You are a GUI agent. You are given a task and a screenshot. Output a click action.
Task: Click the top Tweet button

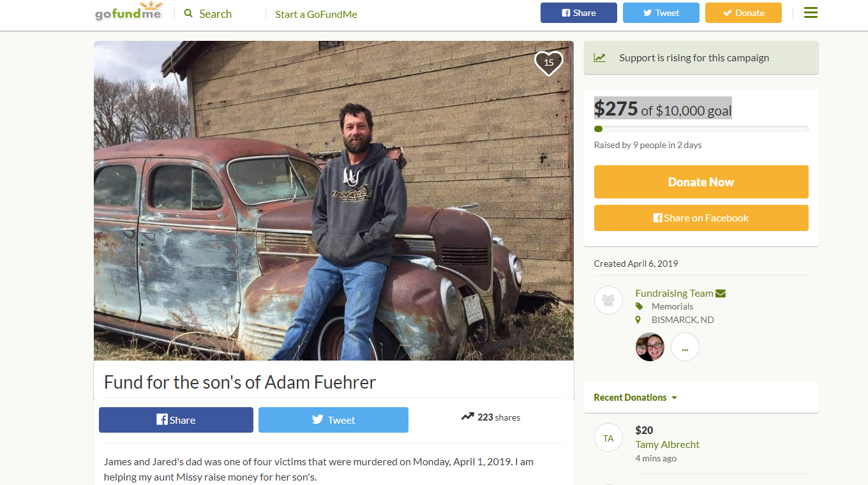[661, 12]
